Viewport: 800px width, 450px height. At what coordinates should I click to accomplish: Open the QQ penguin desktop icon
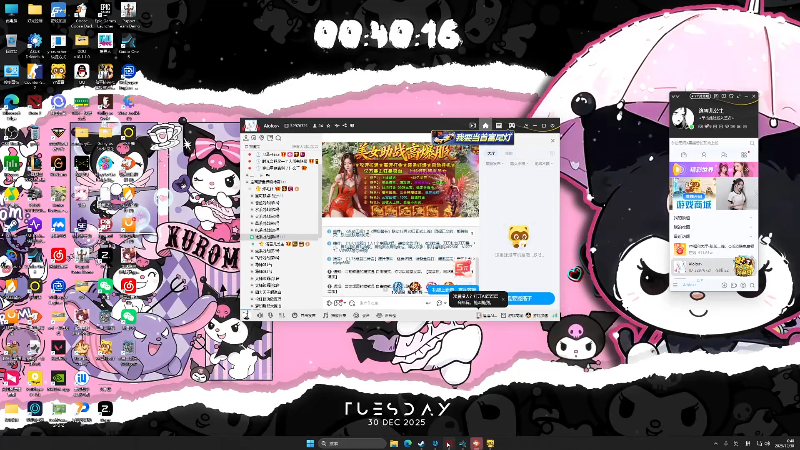click(x=82, y=74)
